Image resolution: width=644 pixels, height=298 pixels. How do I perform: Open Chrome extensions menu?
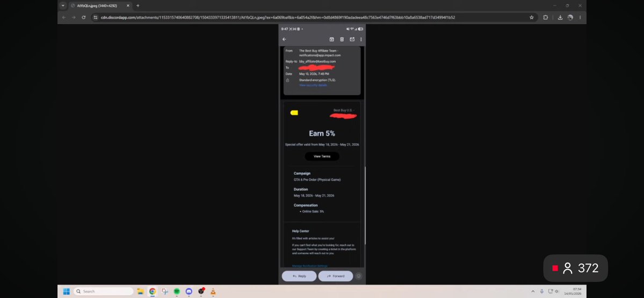(x=545, y=17)
